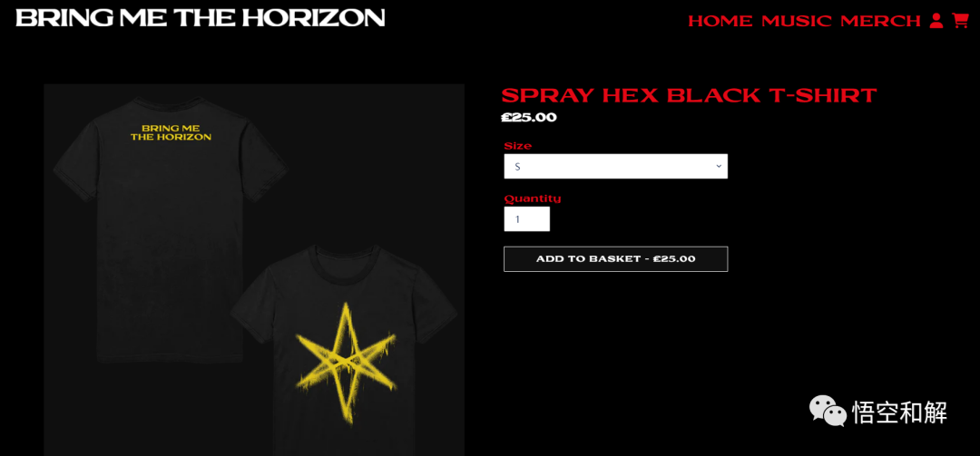
Task: Open the MUSIC menu item
Action: click(797, 21)
